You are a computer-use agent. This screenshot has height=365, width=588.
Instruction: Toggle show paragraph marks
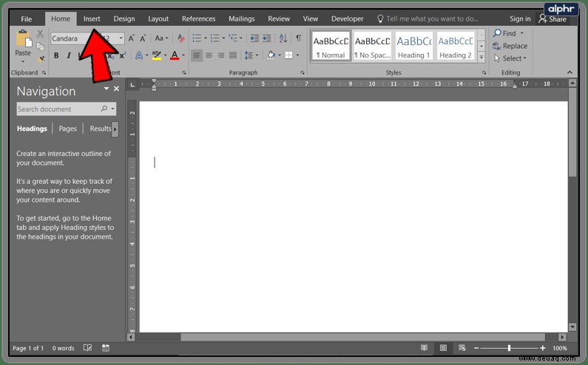tap(299, 38)
